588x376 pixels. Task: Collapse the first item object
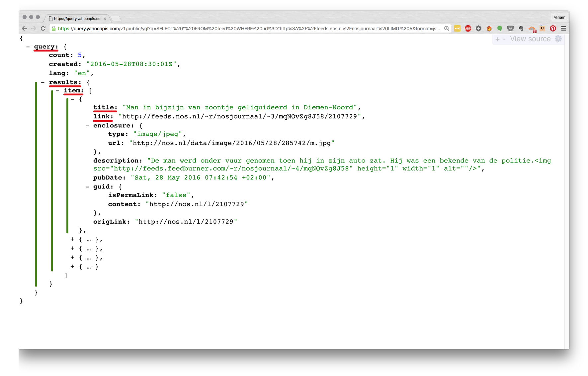[x=72, y=99]
